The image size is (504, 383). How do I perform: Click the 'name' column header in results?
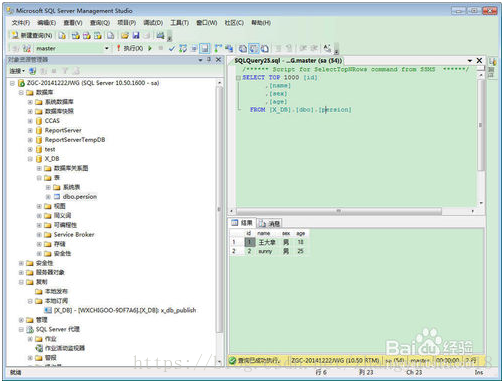coord(264,233)
